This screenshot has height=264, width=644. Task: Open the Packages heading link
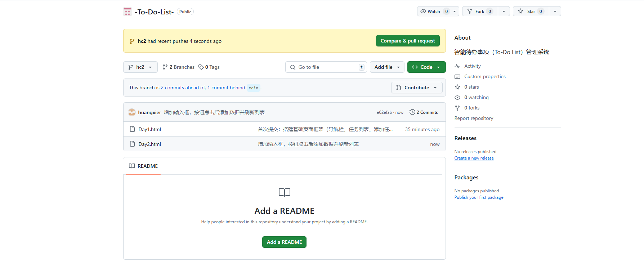click(x=466, y=178)
